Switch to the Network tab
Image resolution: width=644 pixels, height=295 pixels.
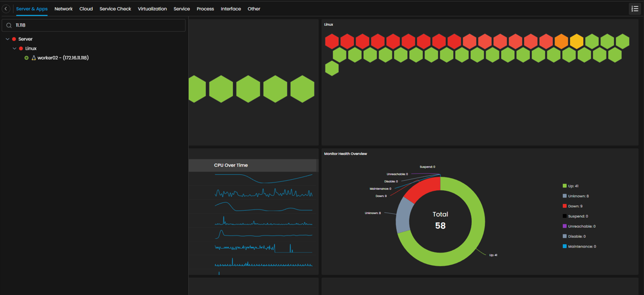click(63, 9)
